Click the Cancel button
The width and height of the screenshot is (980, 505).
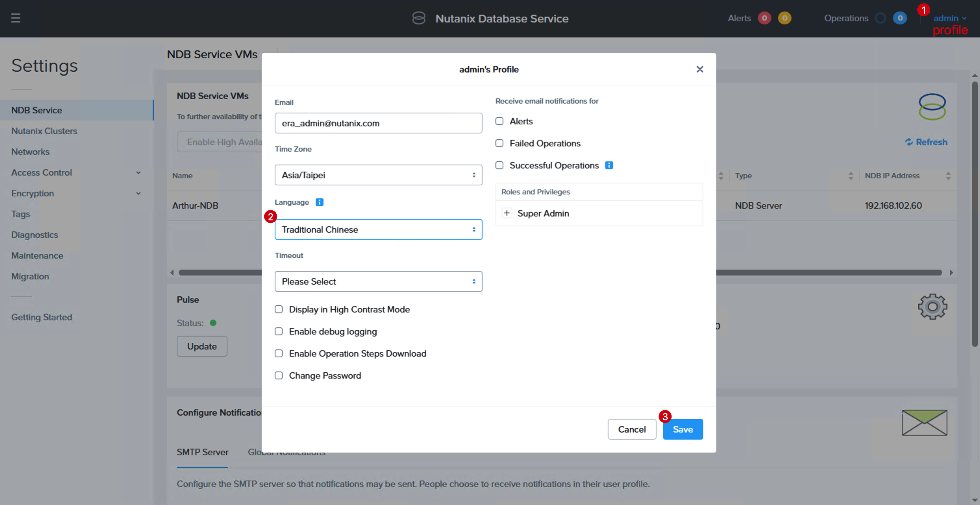(x=632, y=429)
